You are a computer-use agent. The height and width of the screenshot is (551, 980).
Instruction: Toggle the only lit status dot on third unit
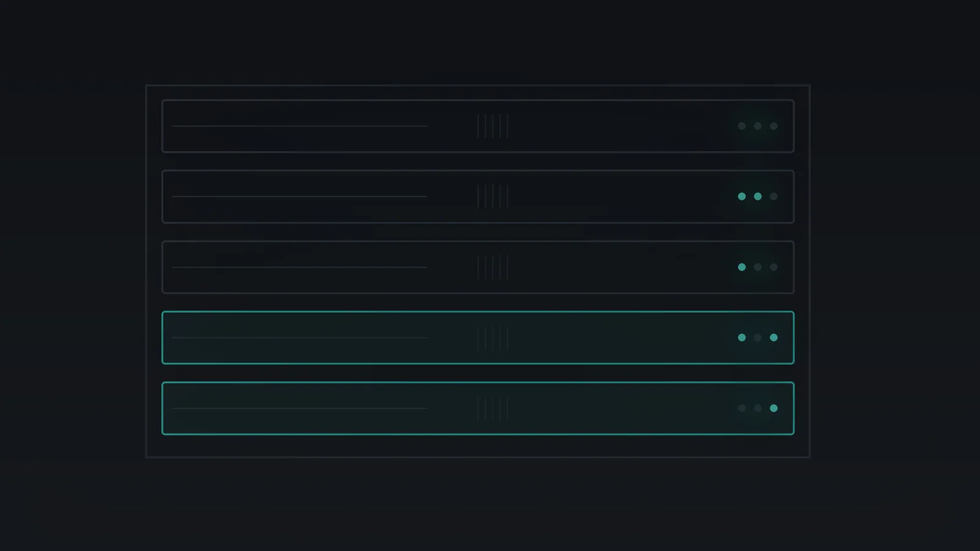[x=742, y=267]
